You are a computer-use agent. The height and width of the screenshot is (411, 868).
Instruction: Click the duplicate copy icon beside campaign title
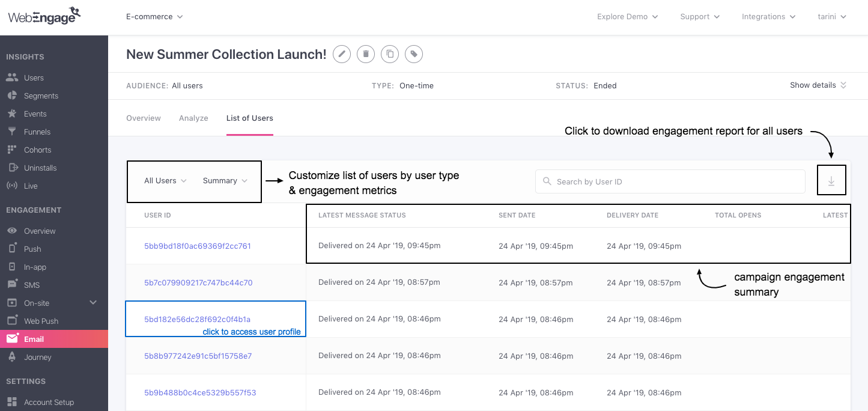(390, 54)
